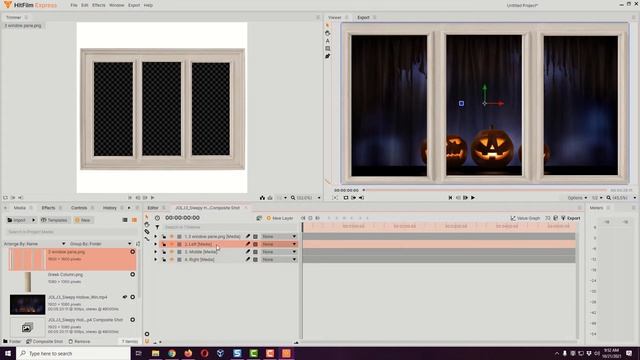The width and height of the screenshot is (640, 360).
Task: Click plus icon on Composite Shot media item
Action: 133,320
